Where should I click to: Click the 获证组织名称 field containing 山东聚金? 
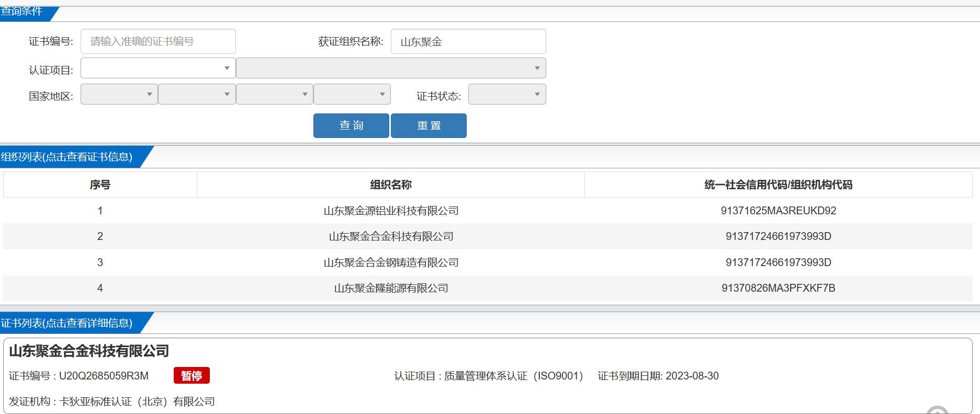[x=468, y=41]
